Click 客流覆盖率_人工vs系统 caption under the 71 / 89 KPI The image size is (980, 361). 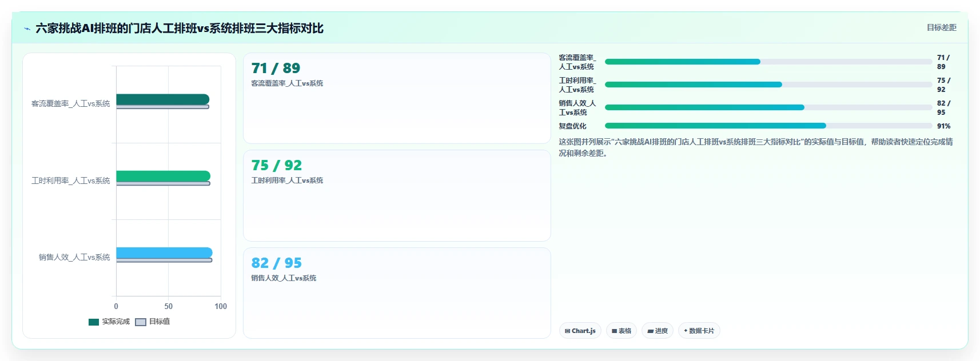click(287, 83)
